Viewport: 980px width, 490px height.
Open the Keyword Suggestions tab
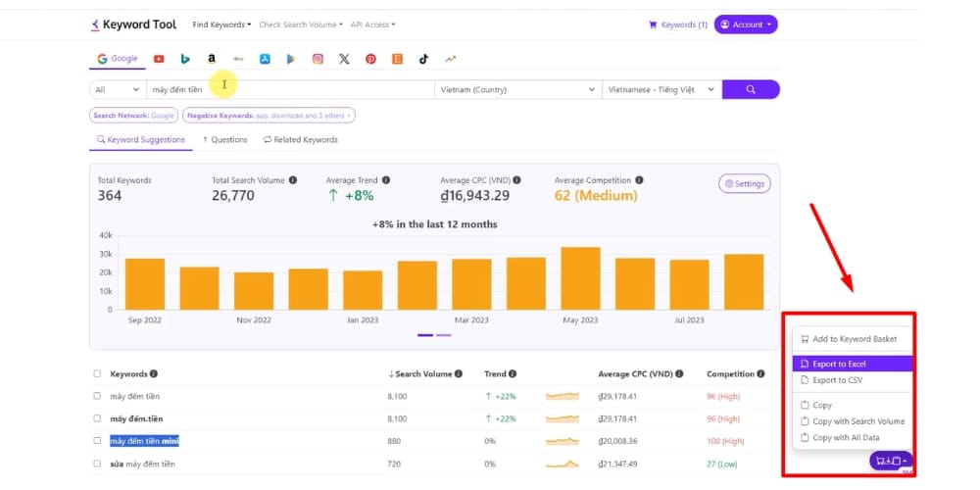coord(140,139)
